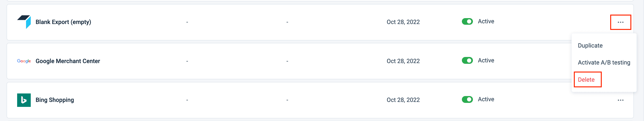Click the Bing Shopping Oct 28, 2022 date
The width and height of the screenshot is (644, 121).
coord(403,100)
